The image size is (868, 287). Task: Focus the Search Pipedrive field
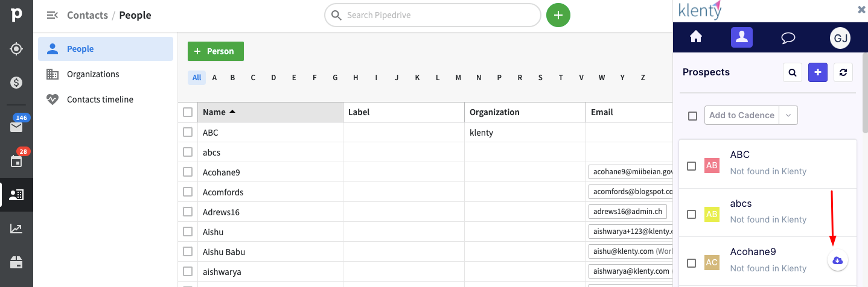(433, 15)
